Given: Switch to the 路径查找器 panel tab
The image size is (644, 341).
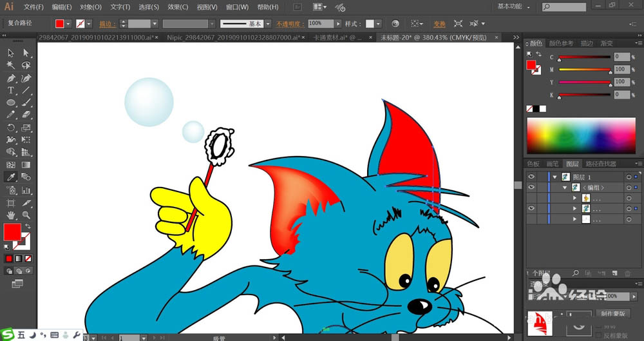Looking at the screenshot, I should click(x=601, y=164).
